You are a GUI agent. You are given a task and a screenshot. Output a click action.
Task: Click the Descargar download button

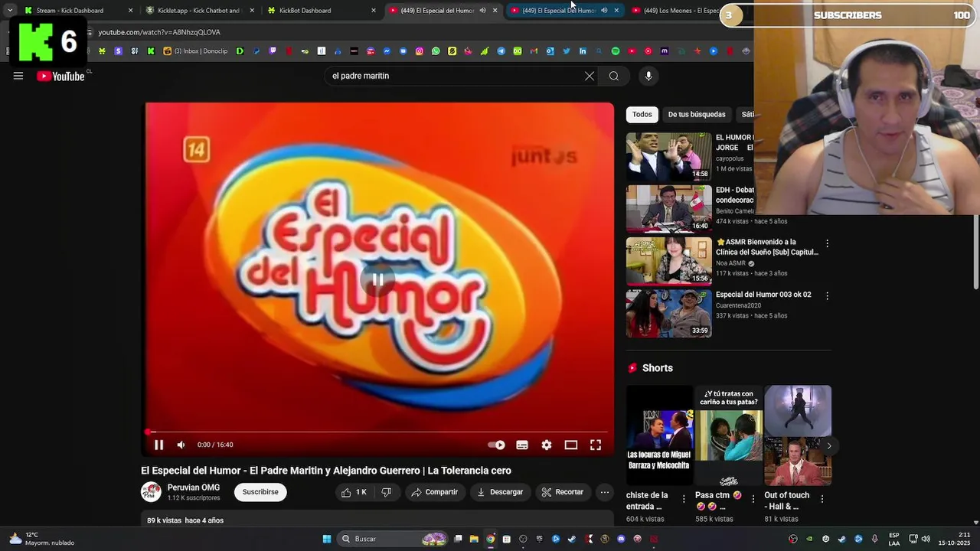(500, 492)
